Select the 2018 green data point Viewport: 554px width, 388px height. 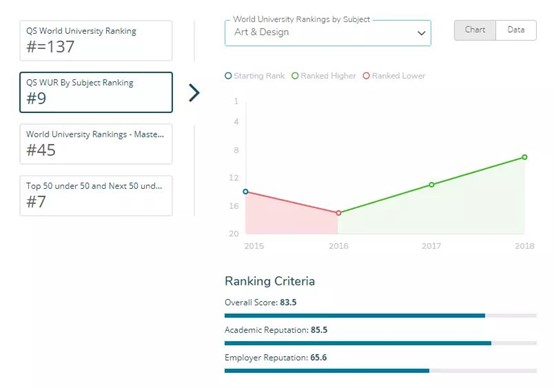(524, 157)
